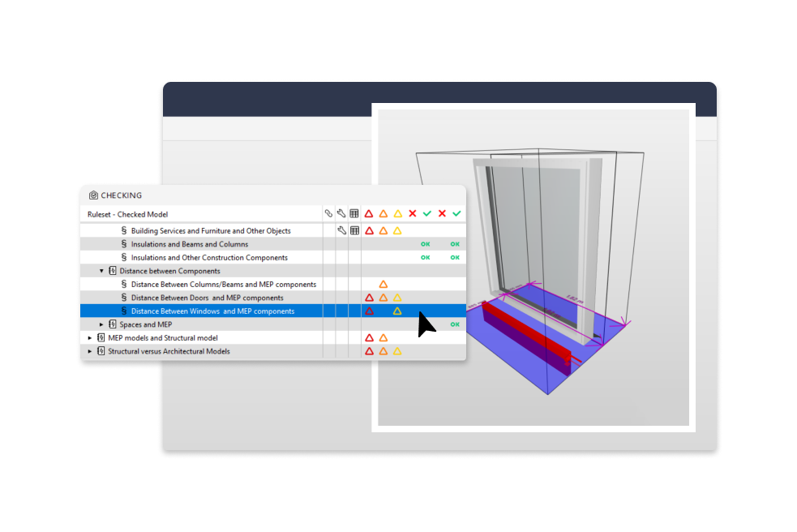Click the wrench icon on the Building Services row
The image size is (797, 532).
(x=341, y=230)
